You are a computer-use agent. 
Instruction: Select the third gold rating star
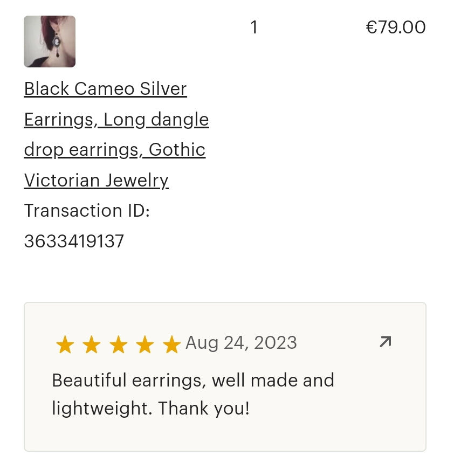click(118, 344)
